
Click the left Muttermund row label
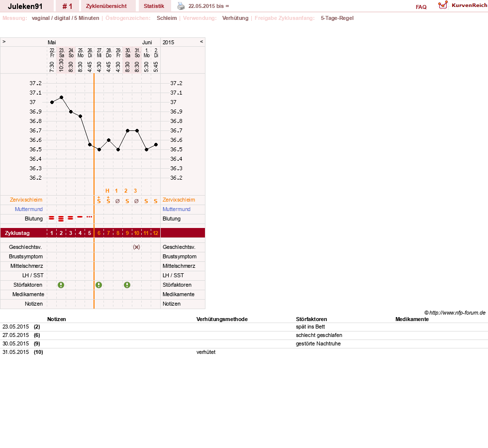tap(29, 209)
